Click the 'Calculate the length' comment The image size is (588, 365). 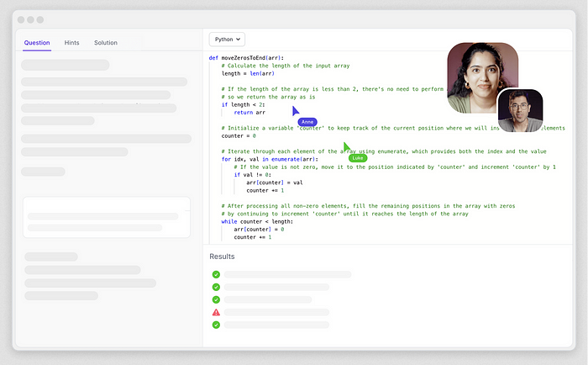pos(286,66)
